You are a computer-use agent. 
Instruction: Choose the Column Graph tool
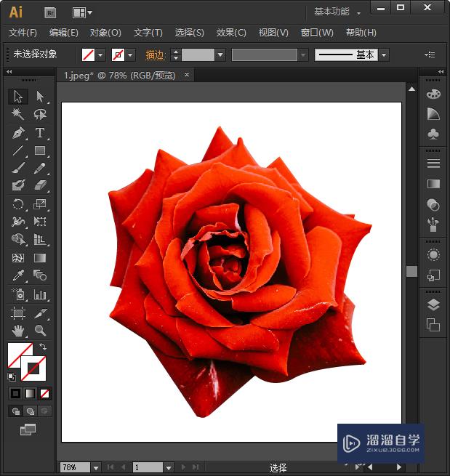40,294
